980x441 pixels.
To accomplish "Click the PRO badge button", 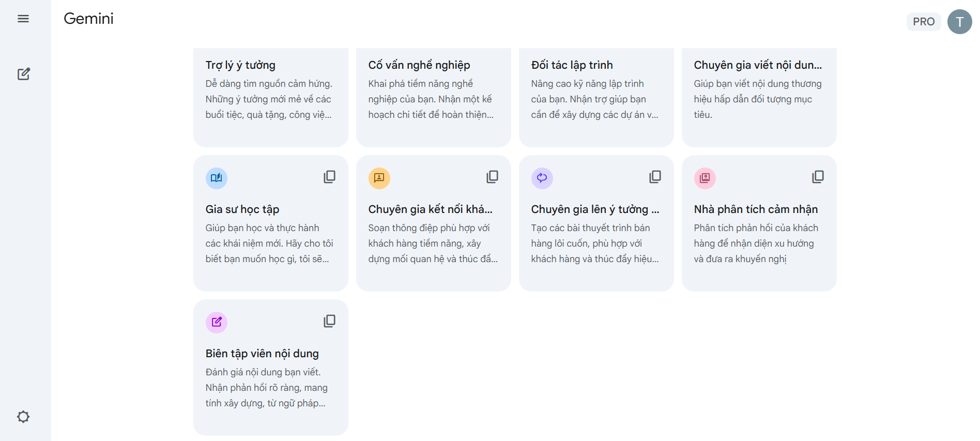I will click(923, 22).
